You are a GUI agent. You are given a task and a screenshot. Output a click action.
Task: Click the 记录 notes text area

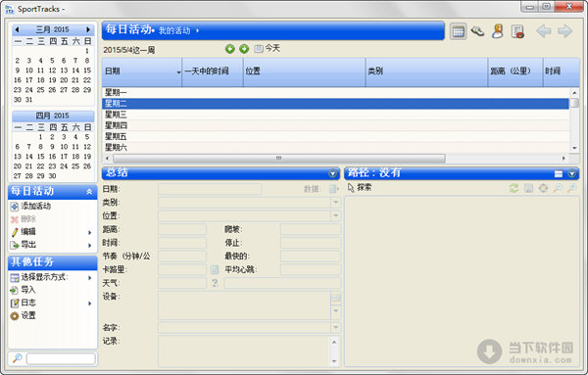(x=244, y=352)
